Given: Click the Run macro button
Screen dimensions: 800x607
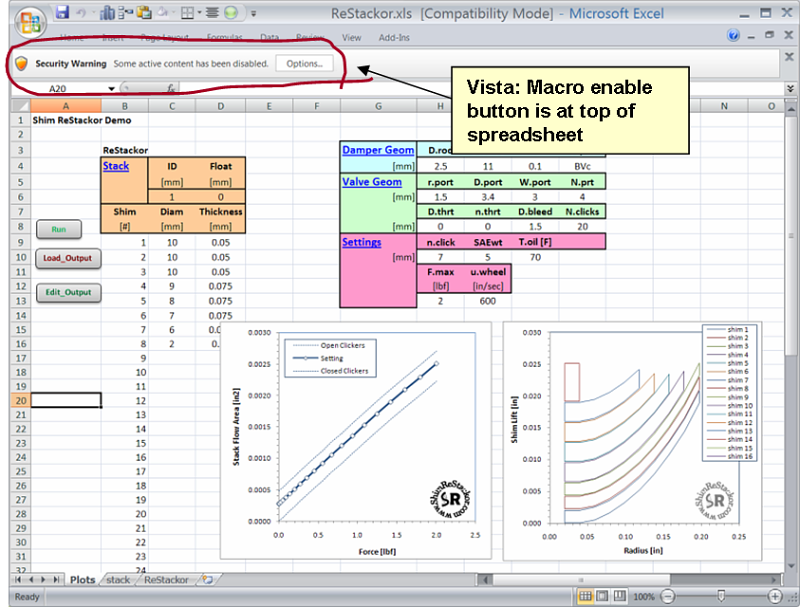Looking at the screenshot, I should pos(59,230).
